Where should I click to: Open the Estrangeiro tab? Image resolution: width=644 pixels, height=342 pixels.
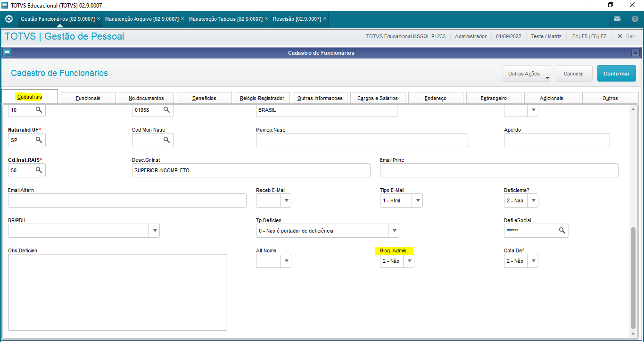pyautogui.click(x=494, y=98)
